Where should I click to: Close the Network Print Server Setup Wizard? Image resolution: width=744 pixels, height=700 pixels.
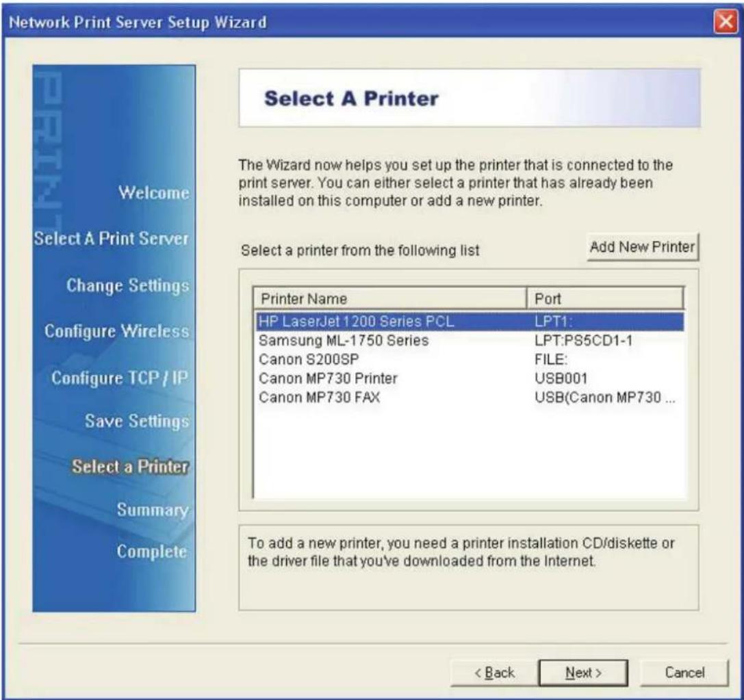(x=726, y=21)
